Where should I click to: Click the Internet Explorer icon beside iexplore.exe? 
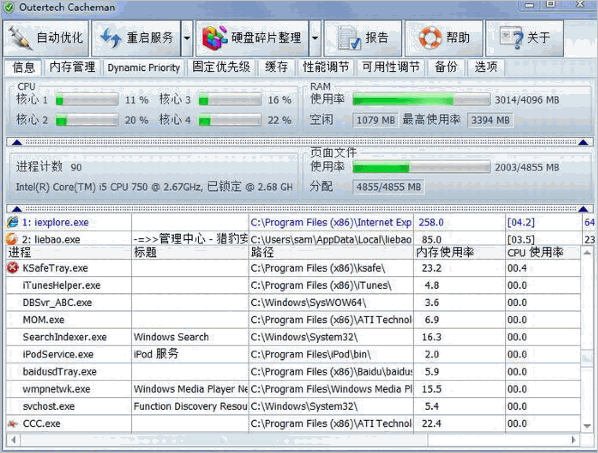pos(12,222)
